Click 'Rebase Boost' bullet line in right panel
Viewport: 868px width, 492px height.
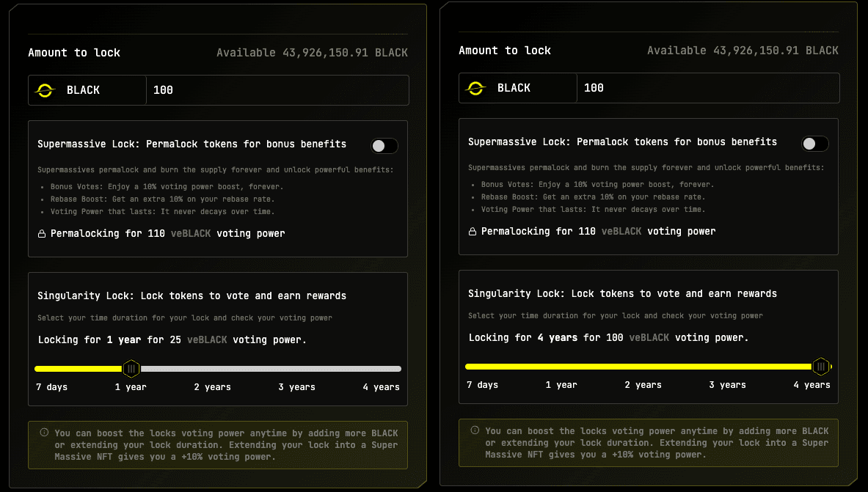593,197
